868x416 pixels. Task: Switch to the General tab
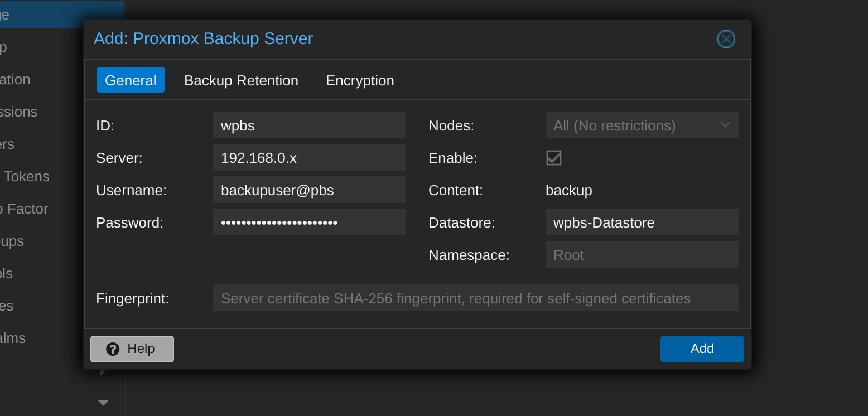click(x=131, y=80)
